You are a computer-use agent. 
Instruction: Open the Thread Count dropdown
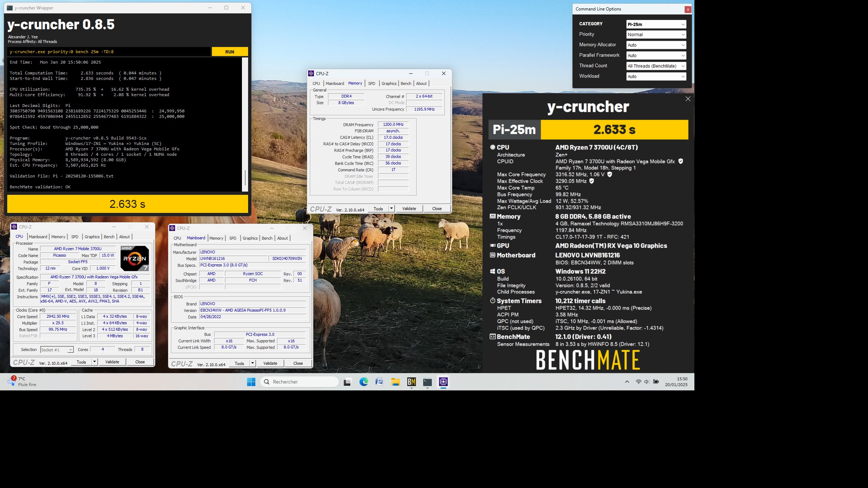coord(656,66)
